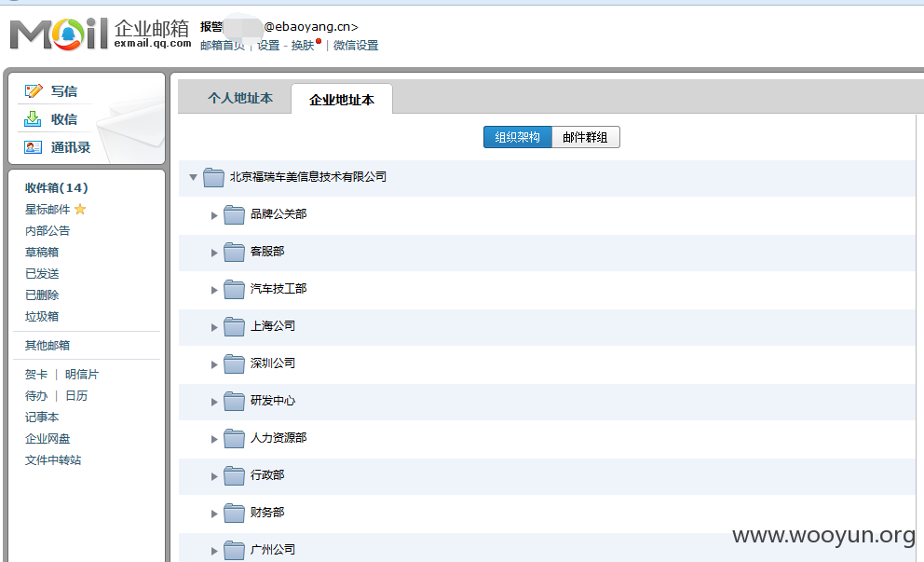The width and height of the screenshot is (924, 562).
Task: Open the 已发送 sent folder
Action: (x=42, y=274)
